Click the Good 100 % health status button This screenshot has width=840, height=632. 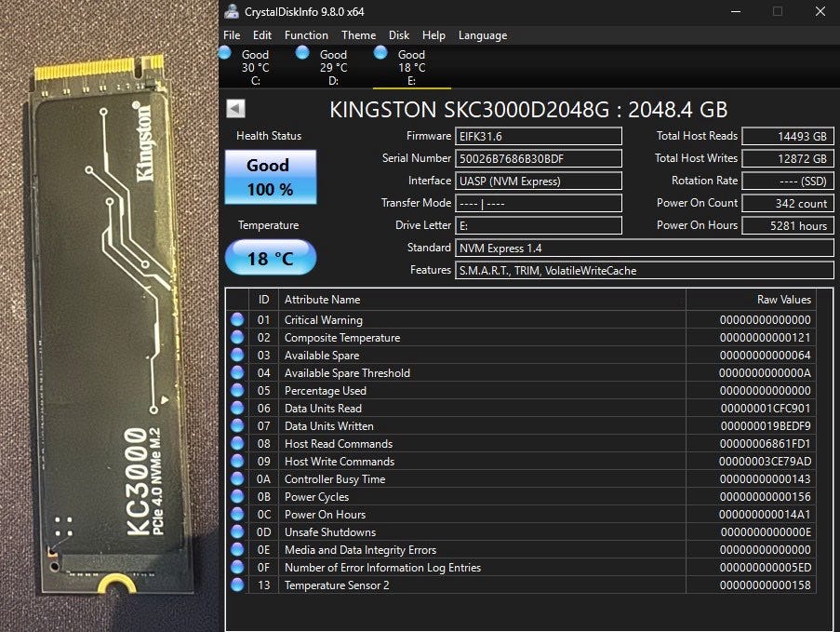click(271, 177)
